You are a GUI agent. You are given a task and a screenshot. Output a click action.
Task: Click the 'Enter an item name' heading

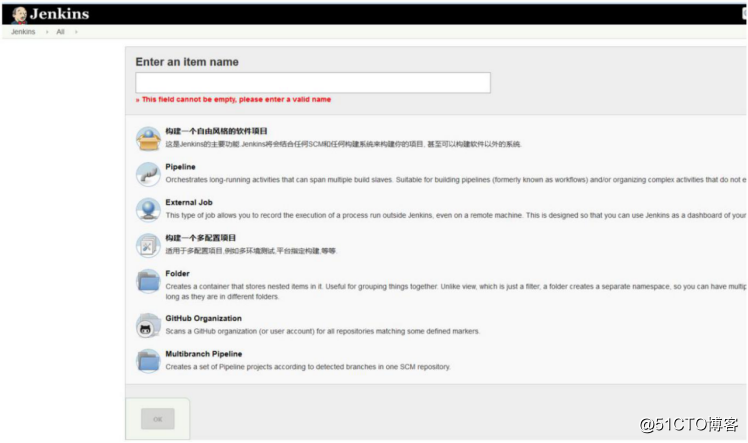[187, 62]
